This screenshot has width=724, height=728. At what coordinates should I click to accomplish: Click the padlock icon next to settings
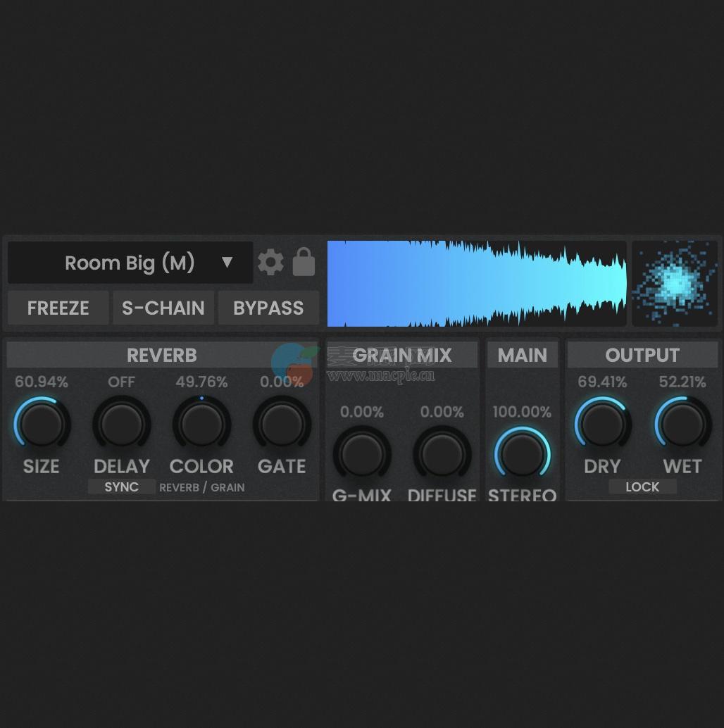303,262
